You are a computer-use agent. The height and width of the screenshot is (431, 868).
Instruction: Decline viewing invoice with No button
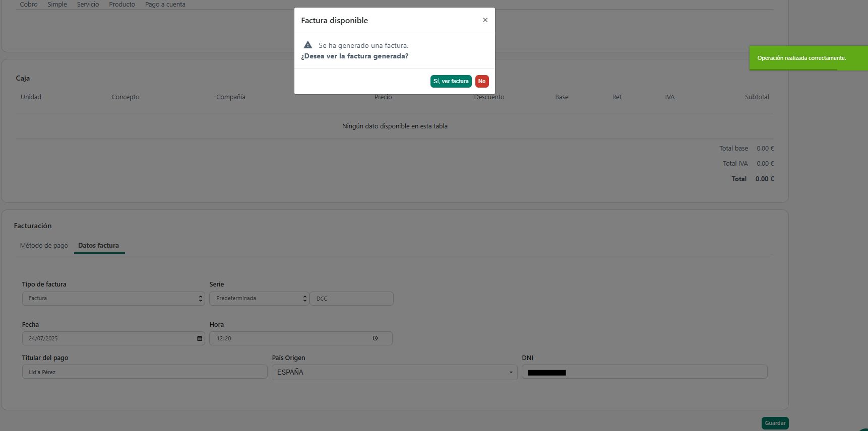coord(482,81)
